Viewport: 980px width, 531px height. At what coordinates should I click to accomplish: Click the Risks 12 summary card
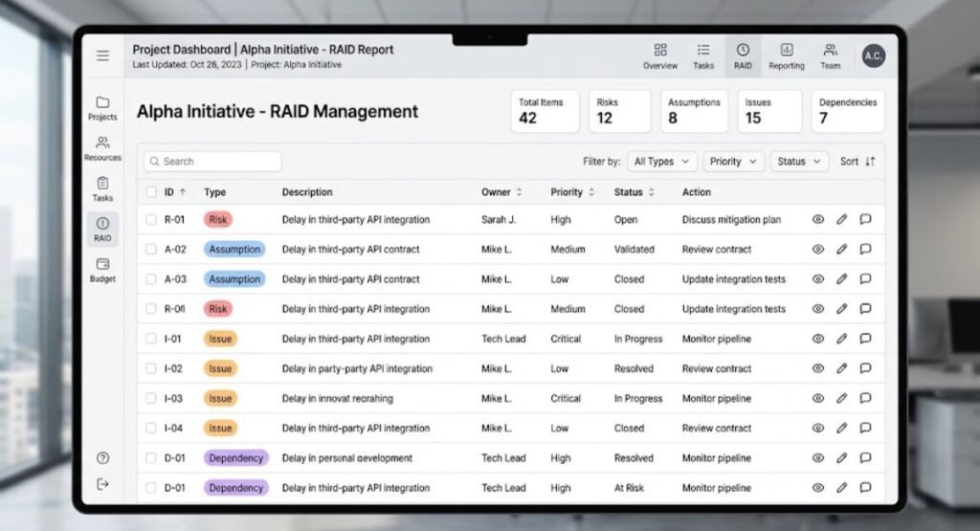click(x=620, y=111)
